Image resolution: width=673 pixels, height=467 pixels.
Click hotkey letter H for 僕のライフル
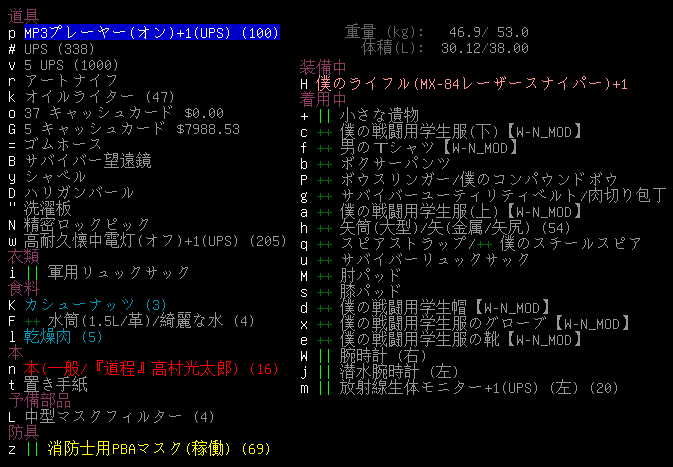304,83
